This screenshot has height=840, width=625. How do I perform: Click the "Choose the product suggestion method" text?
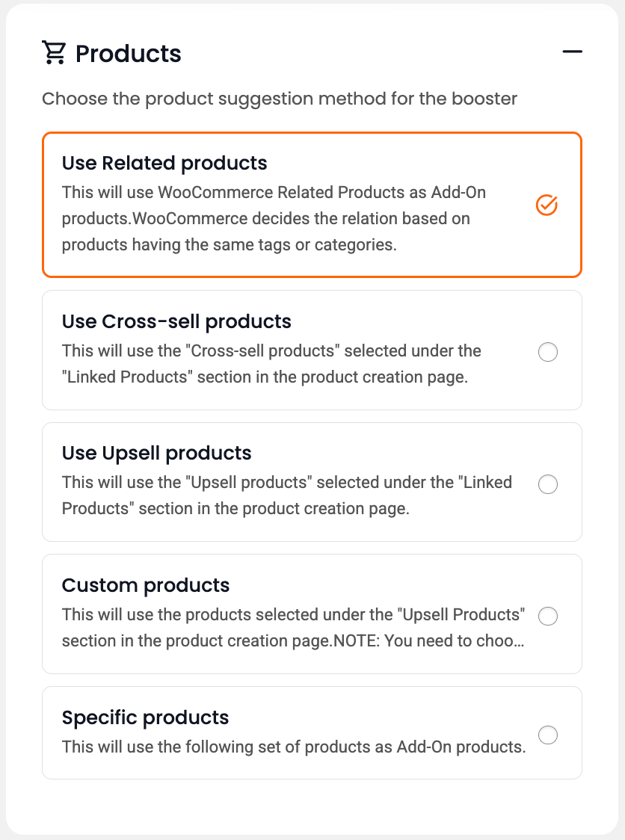point(280,99)
